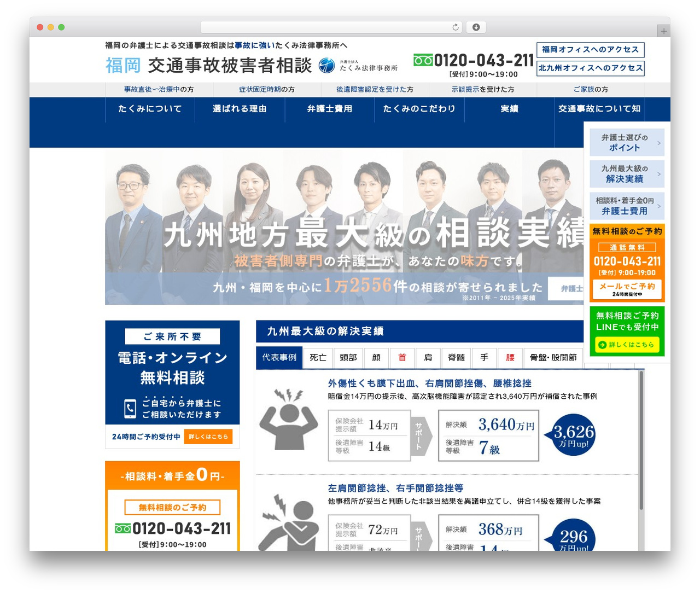Click the 3,626万円up badge
This screenshot has width=700, height=593.
pyautogui.click(x=570, y=435)
